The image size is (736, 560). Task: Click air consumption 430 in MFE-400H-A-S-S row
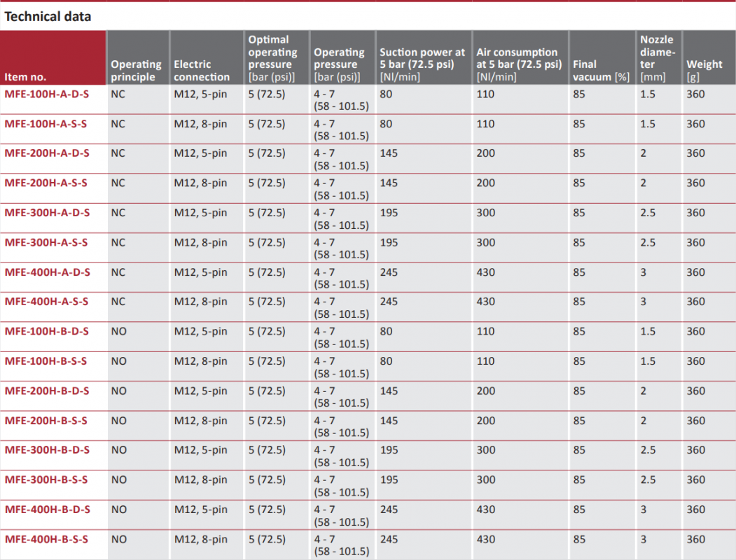click(x=486, y=302)
